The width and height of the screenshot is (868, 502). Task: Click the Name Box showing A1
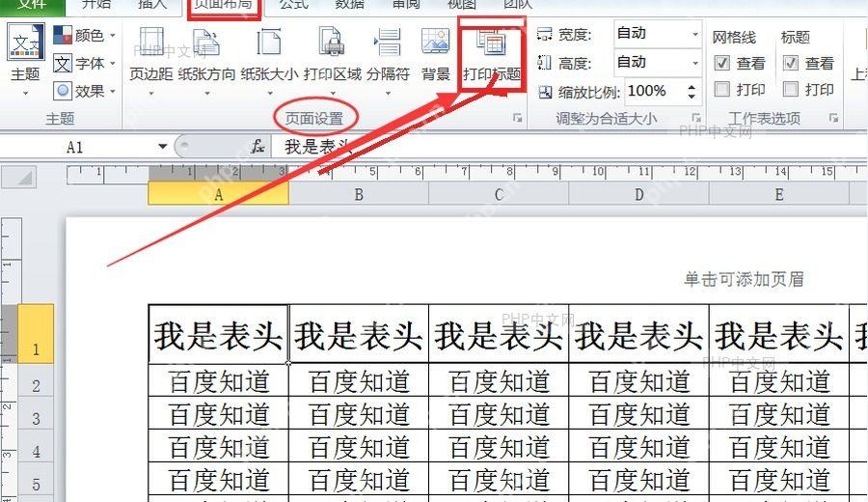coord(74,148)
